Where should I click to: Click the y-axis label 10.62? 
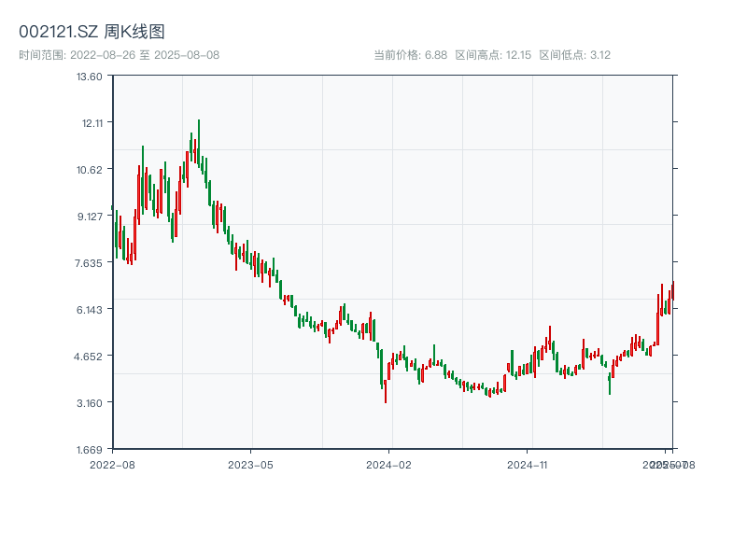coord(90,170)
